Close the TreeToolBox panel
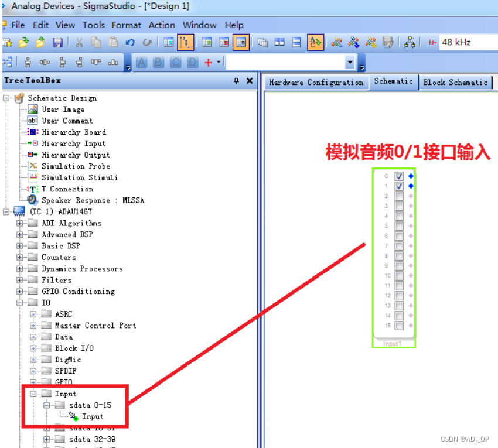Image resolution: width=498 pixels, height=448 pixels. click(250, 81)
